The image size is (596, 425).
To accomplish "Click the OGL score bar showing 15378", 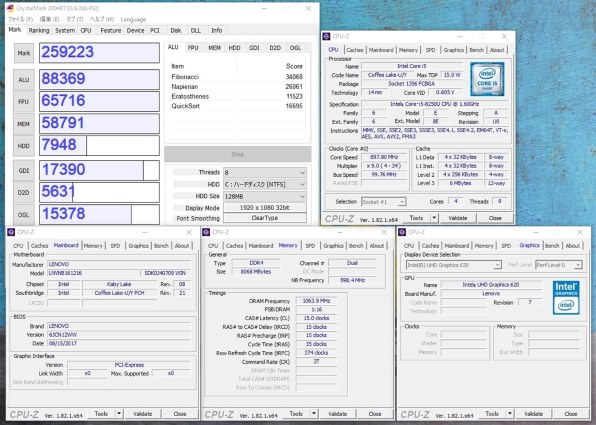I will [99, 214].
